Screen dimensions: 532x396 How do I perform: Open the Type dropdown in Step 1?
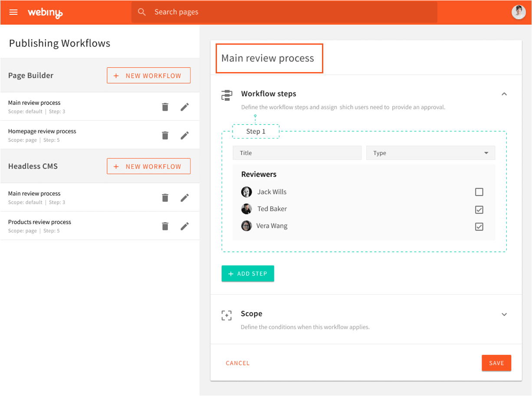(430, 153)
